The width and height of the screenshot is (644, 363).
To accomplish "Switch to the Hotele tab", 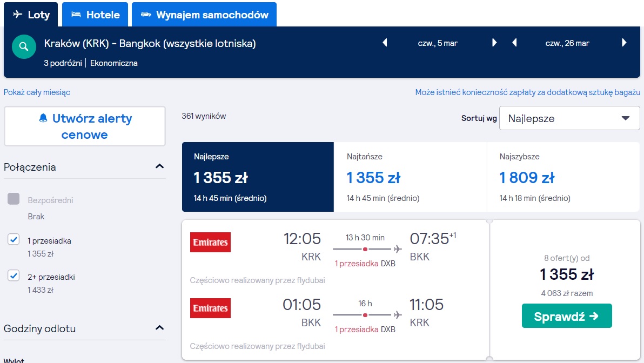I will point(95,15).
